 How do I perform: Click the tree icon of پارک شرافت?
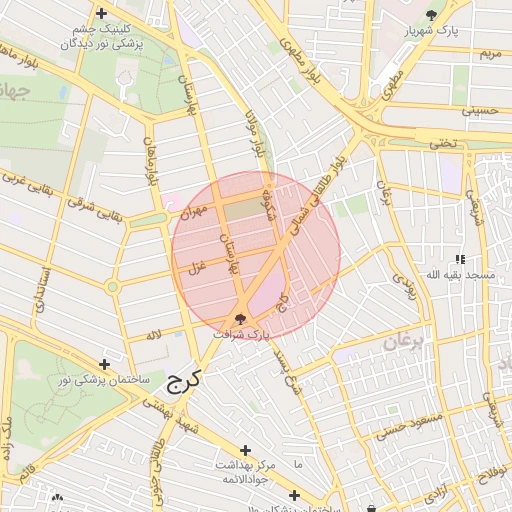point(241,319)
